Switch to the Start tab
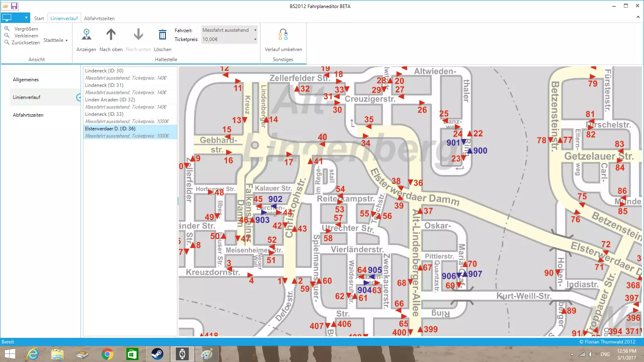Viewport: 644px width, 362px height. coord(39,19)
